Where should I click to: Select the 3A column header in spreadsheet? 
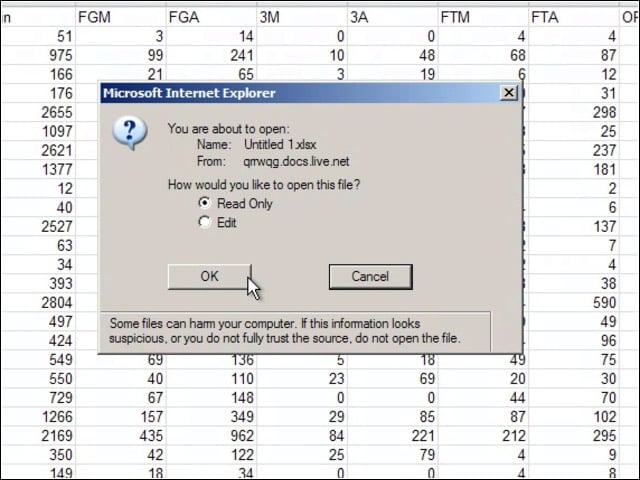393,17
